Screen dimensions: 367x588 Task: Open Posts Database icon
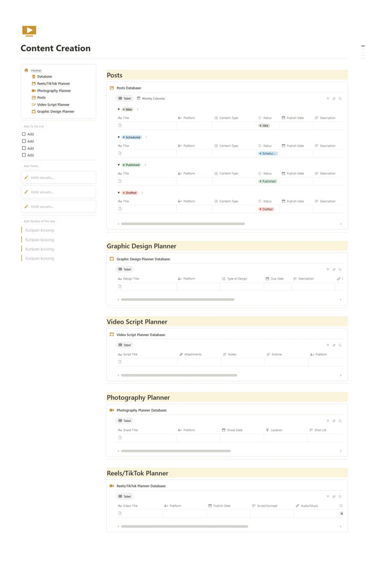pyautogui.click(x=112, y=87)
